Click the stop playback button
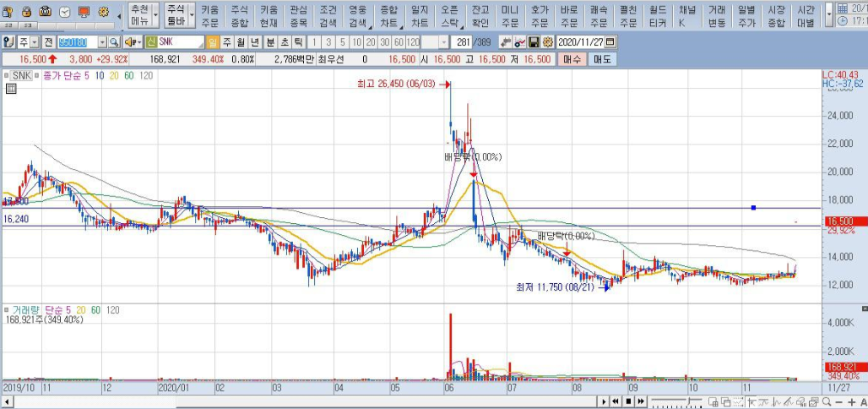Viewport: 868px width, 409px height. tap(628, 401)
